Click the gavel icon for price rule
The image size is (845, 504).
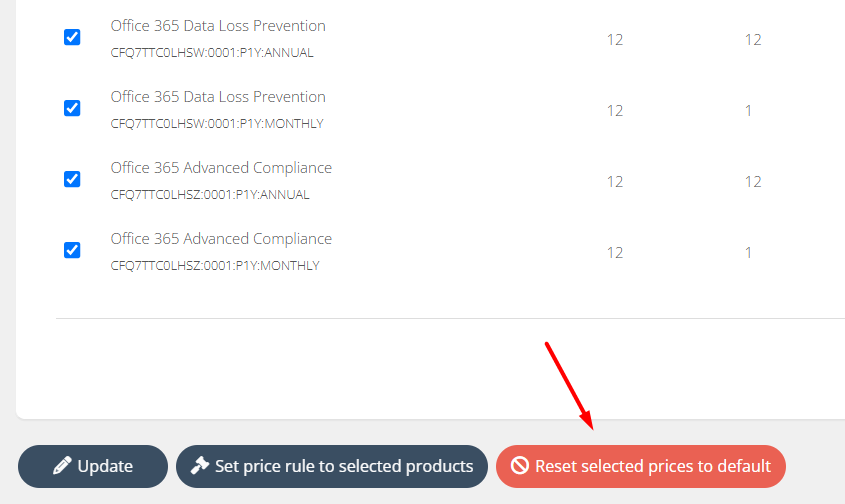(199, 466)
